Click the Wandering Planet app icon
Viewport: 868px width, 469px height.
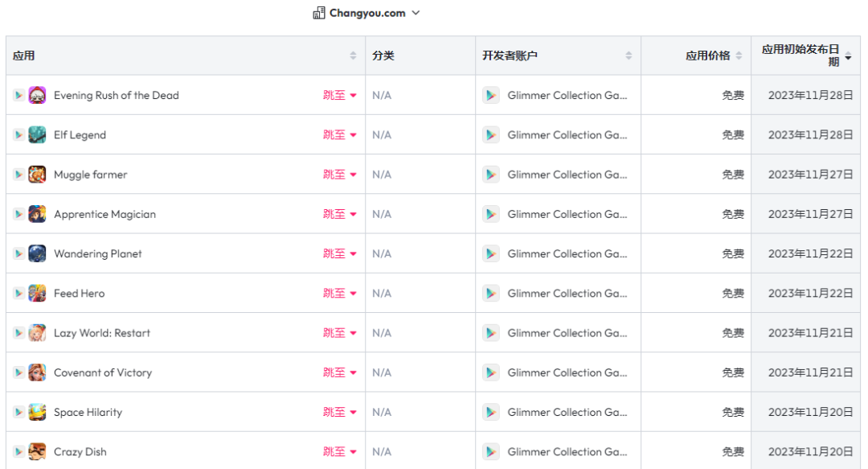pos(36,253)
